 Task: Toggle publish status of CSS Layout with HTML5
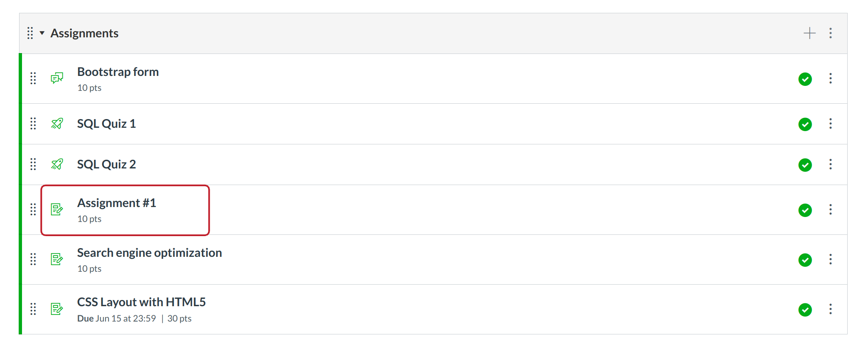click(x=805, y=310)
